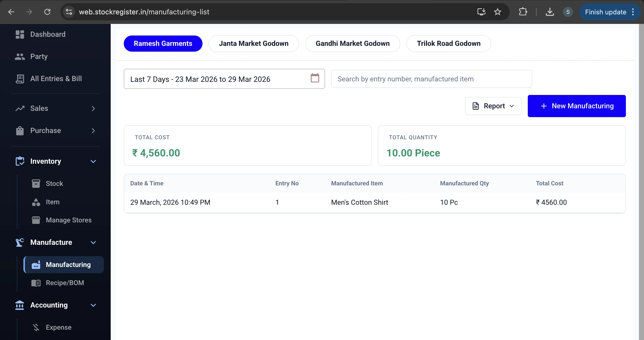Open the Manage Stores icon

point(36,220)
